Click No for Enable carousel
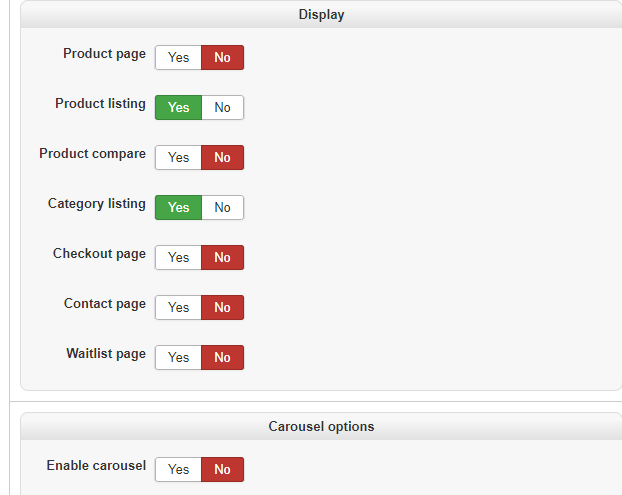This screenshot has width=622, height=495. (x=222, y=470)
